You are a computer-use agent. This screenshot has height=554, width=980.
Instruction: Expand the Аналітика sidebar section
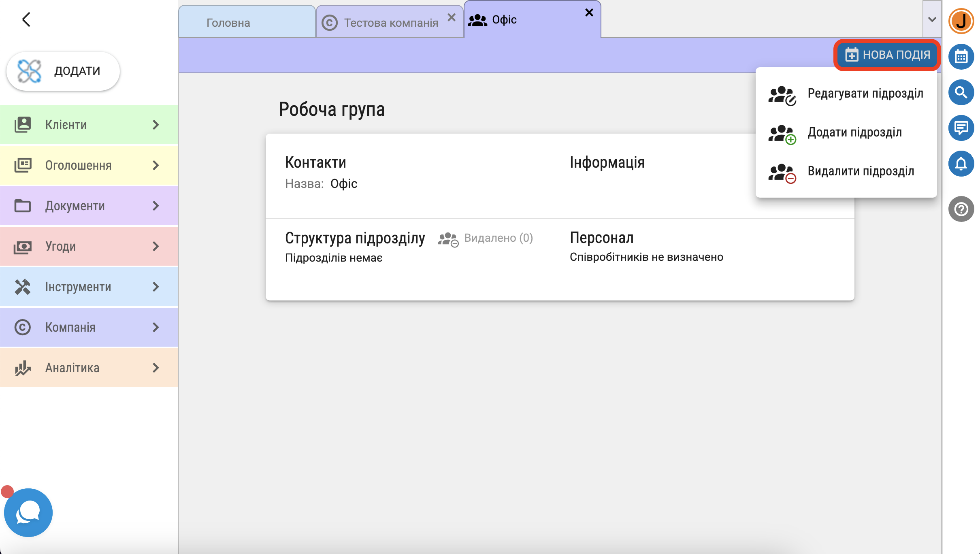pyautogui.click(x=89, y=368)
